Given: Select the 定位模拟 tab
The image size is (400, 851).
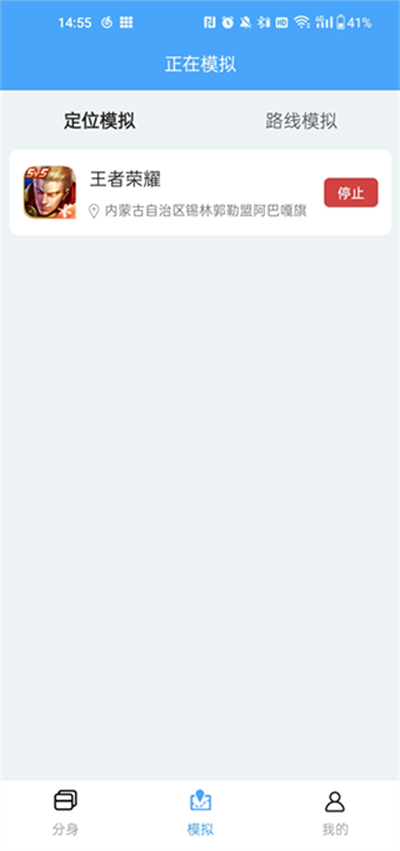Looking at the screenshot, I should pos(100,121).
